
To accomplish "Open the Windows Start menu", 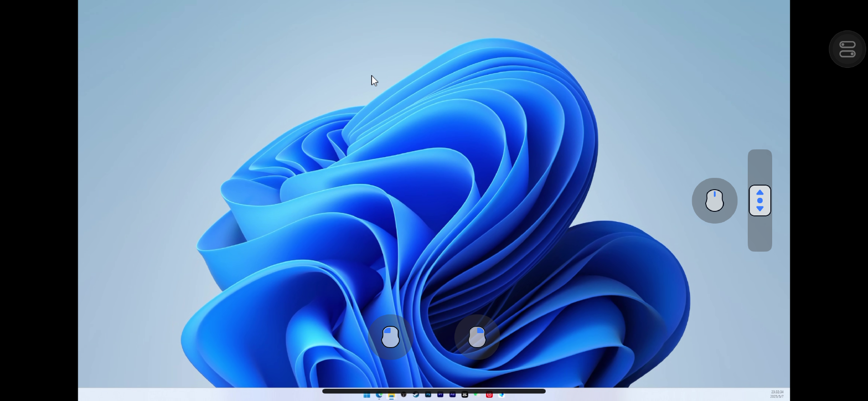I will click(x=367, y=395).
